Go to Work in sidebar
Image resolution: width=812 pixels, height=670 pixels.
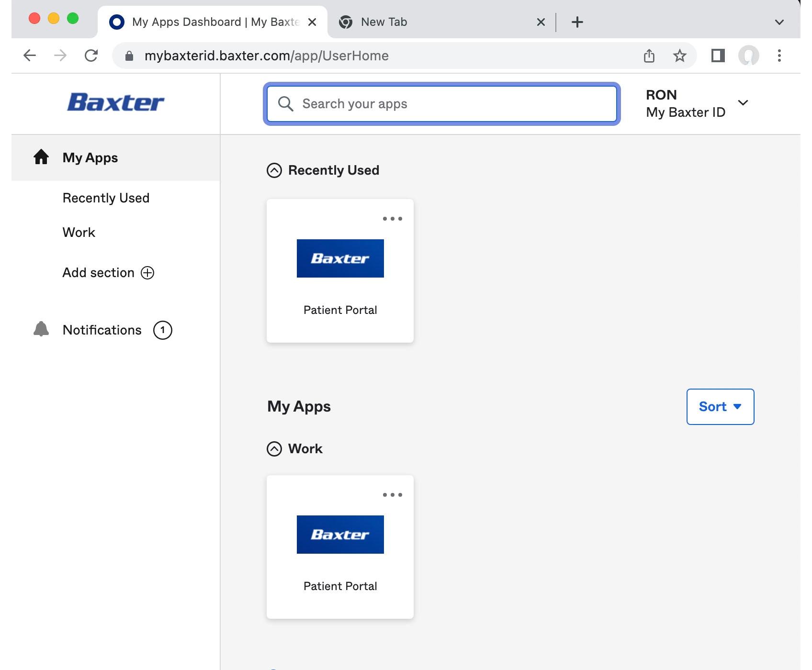79,233
